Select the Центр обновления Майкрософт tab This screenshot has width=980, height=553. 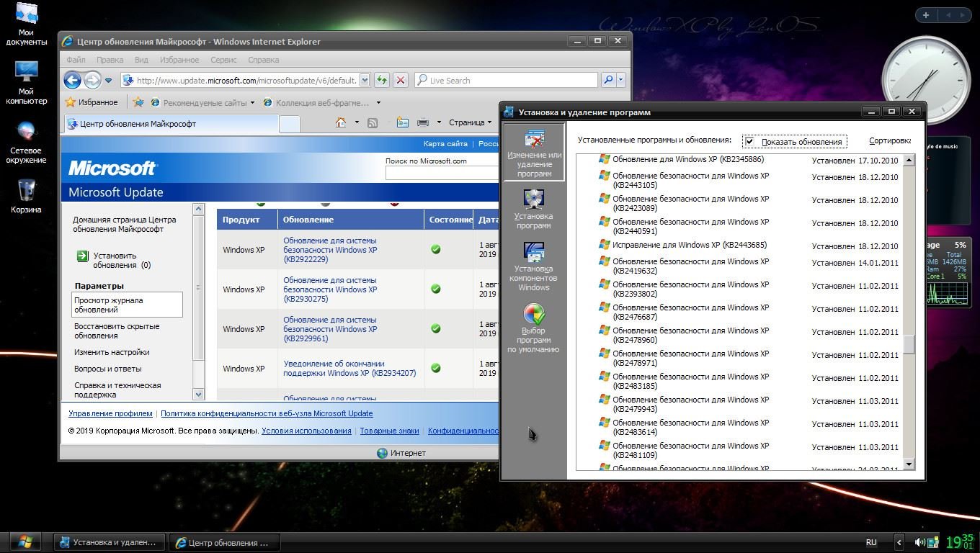click(170, 124)
